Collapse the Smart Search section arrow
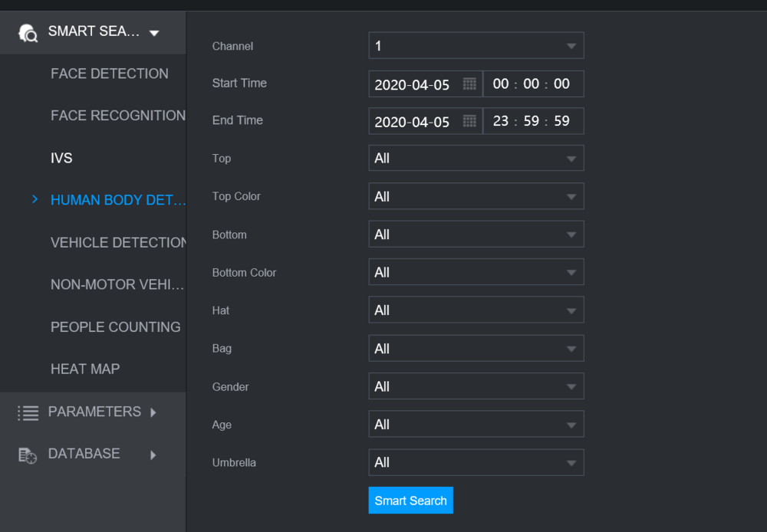Viewport: 767px width, 532px height. (154, 33)
